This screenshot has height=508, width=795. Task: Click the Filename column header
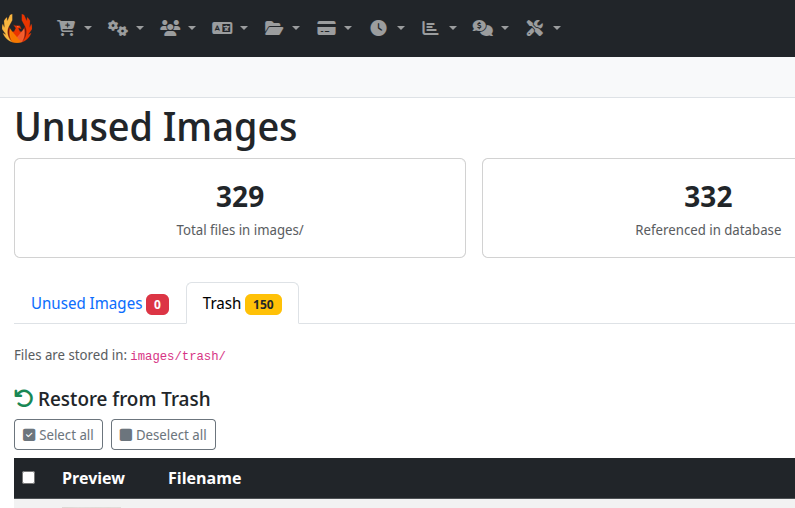[x=205, y=478]
